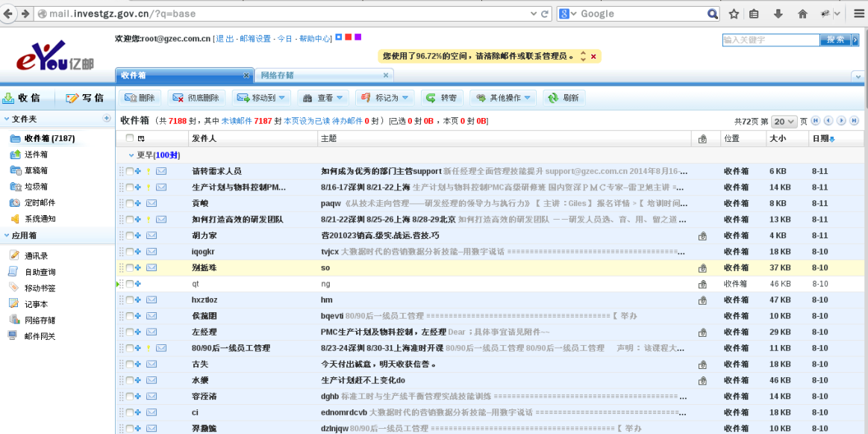Viewport: 868px width, 434px height.
Task: Open the 移动书签 mobile bookmarks
Action: [40, 288]
